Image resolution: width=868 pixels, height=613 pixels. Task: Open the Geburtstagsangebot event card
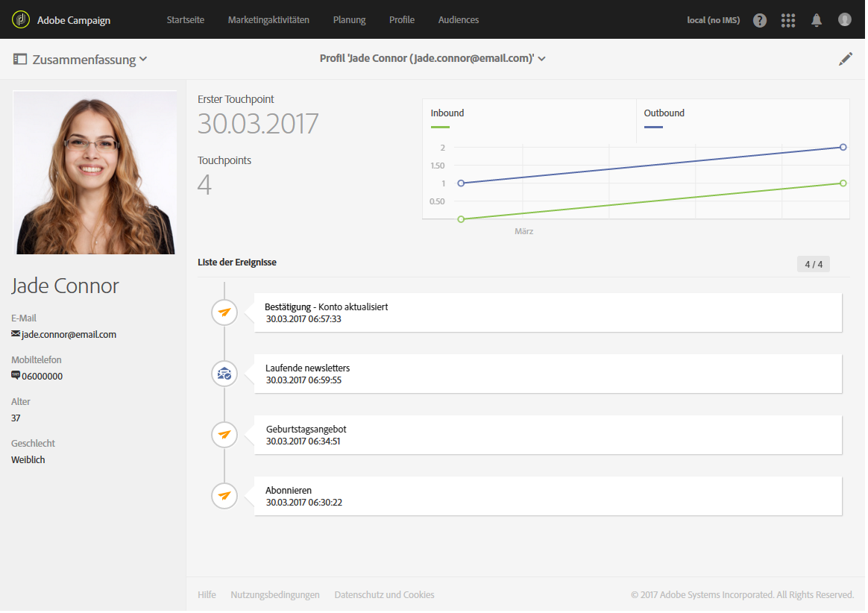coord(548,435)
